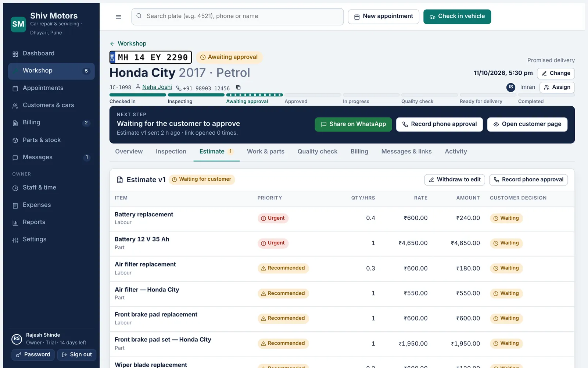588x368 pixels.
Task: Click Battery replacement item name
Action: [144, 215]
